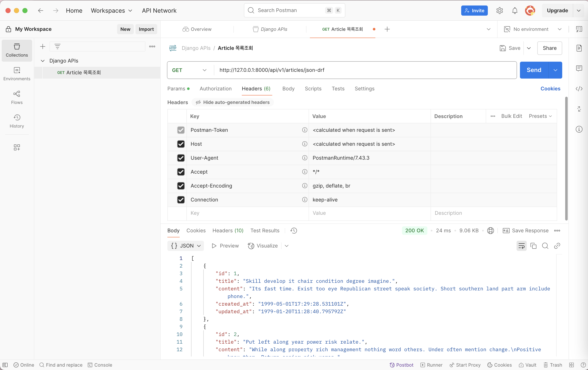Open the Flows sidebar panel
588x370 pixels.
point(17,98)
